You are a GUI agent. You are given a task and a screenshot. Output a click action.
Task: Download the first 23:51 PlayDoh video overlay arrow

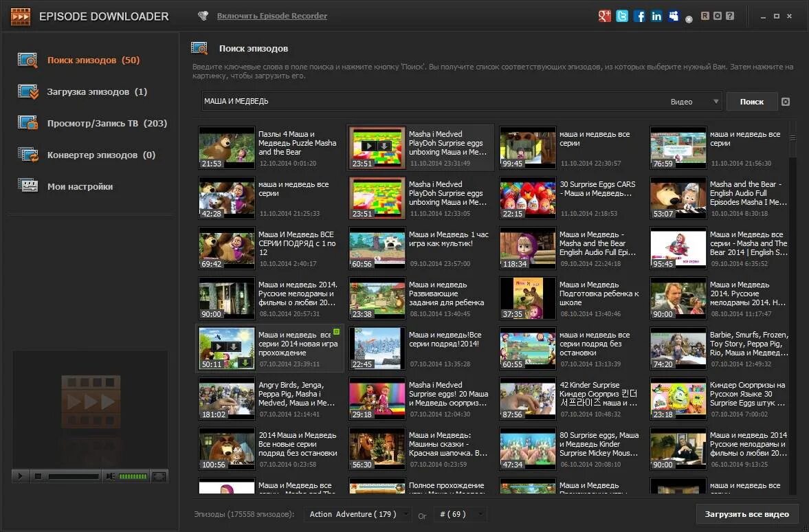click(384, 146)
